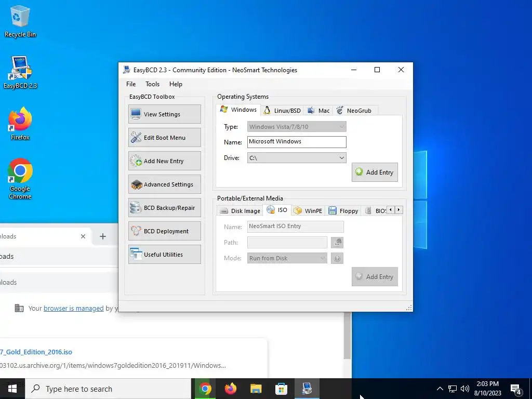Click the browse icon next to Path
This screenshot has width=532, height=399.
click(x=337, y=242)
